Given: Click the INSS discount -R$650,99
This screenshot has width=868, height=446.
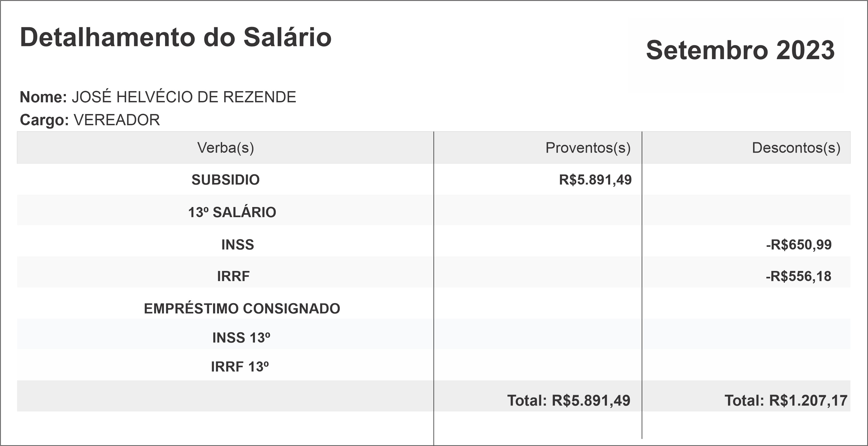Looking at the screenshot, I should [799, 245].
